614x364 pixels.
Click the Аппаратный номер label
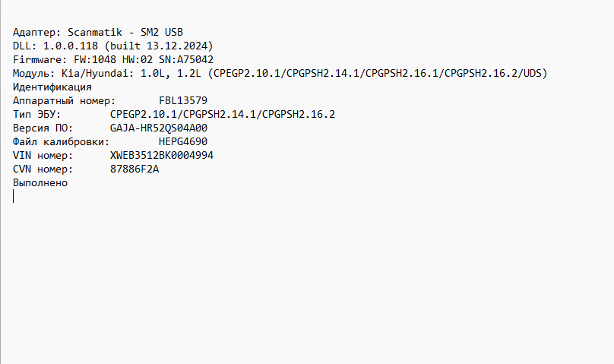[64, 101]
